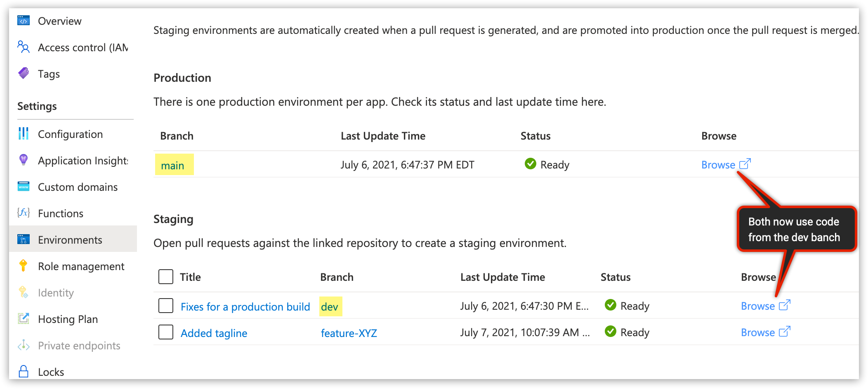This screenshot has width=868, height=389.
Task: Select Private endpoints in sidebar
Action: (79, 345)
